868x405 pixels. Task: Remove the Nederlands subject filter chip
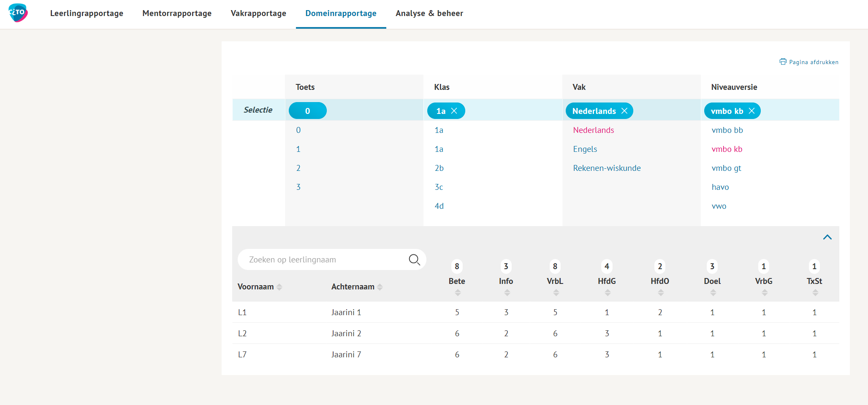(624, 111)
